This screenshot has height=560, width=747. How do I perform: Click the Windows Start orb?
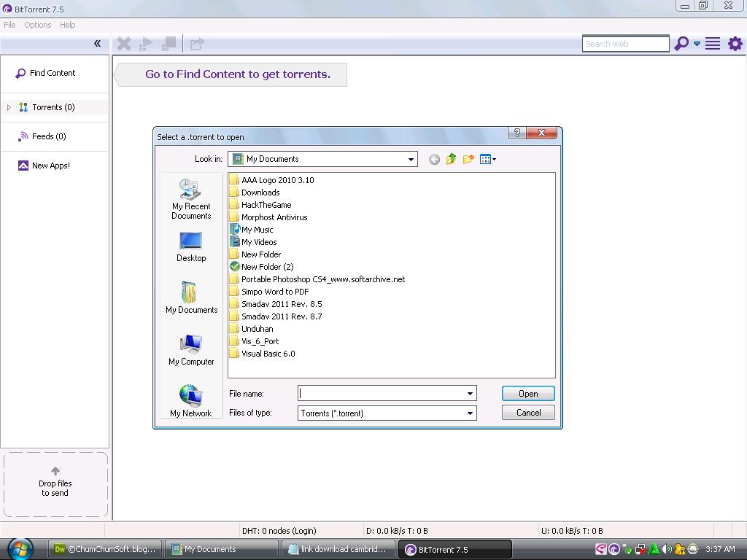coord(21,548)
